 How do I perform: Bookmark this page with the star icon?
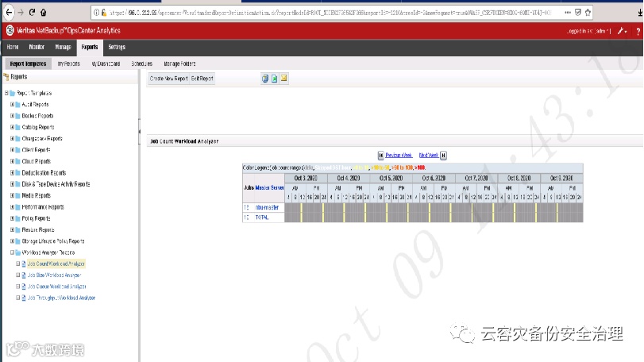[x=588, y=13]
